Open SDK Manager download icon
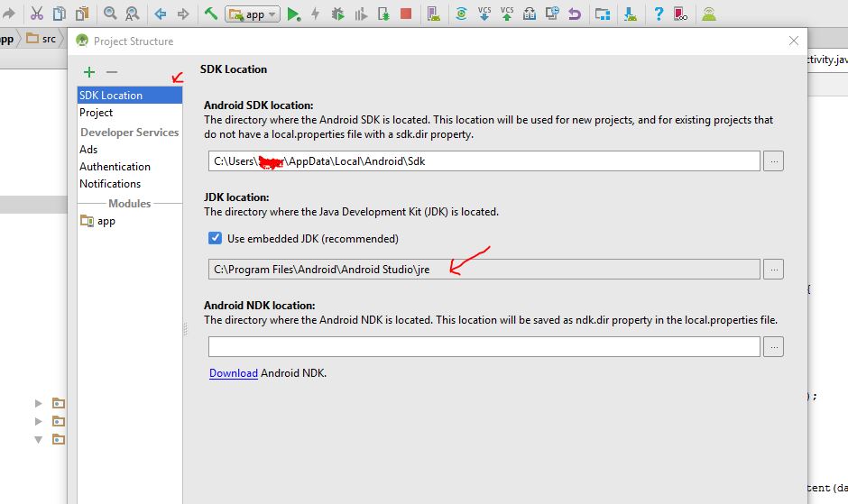Viewport: 848px width, 504px height. 630,14
